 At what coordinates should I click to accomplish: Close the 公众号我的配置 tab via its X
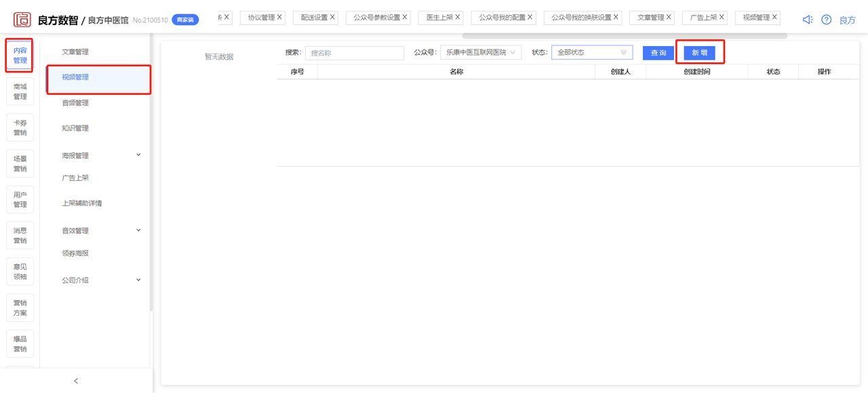530,17
